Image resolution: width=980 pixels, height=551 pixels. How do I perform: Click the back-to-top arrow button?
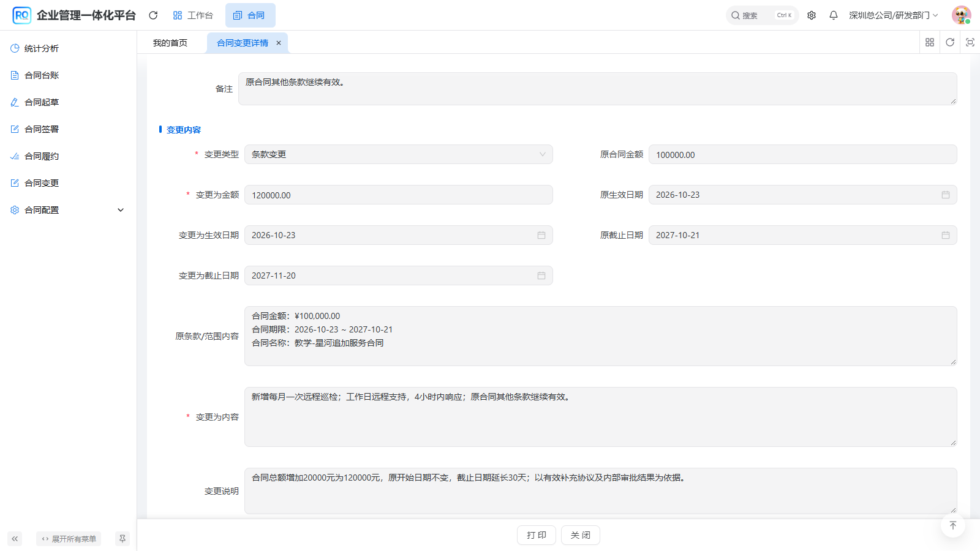point(953,525)
